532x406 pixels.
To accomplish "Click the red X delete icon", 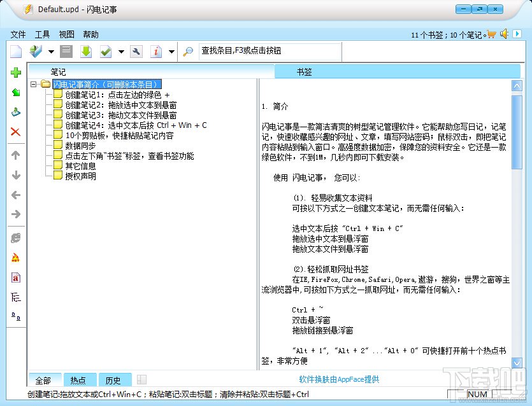I will [x=15, y=132].
